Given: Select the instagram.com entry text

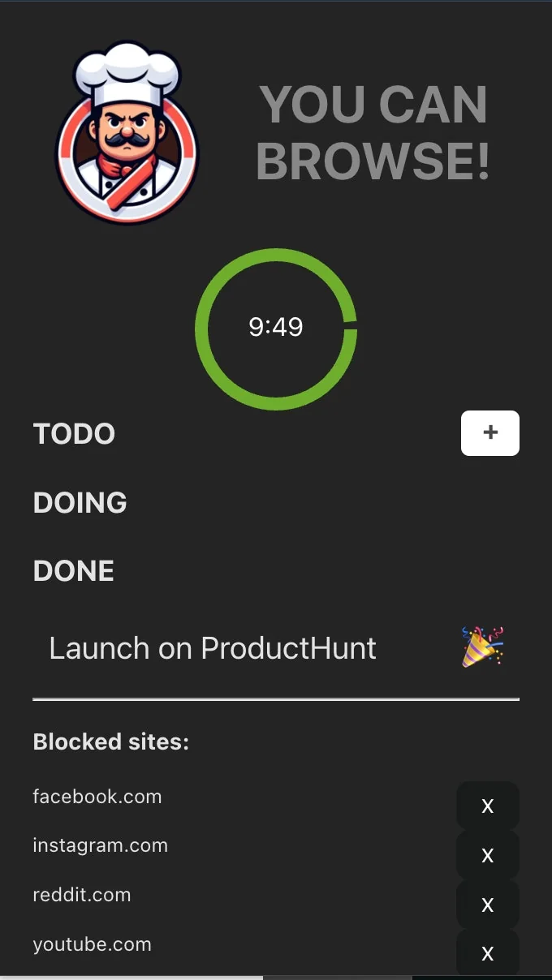Looking at the screenshot, I should point(100,845).
